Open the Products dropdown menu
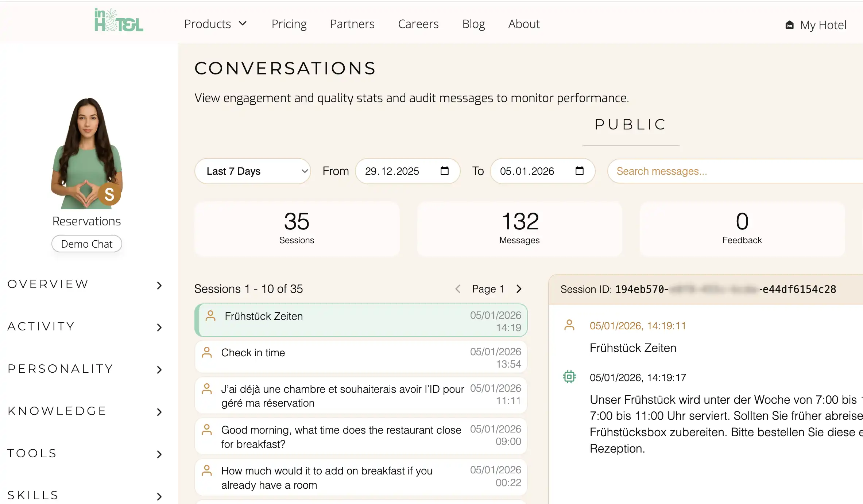Screen dimensions: 863x504 (x=216, y=24)
